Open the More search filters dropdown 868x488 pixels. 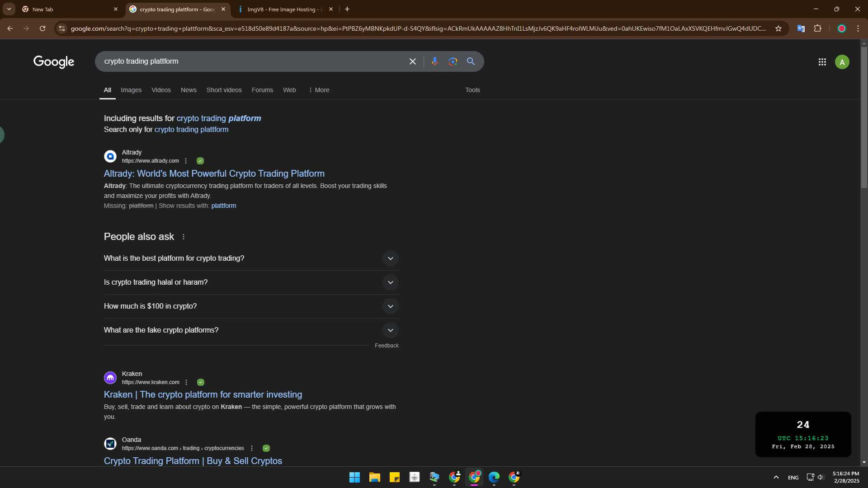[319, 90]
